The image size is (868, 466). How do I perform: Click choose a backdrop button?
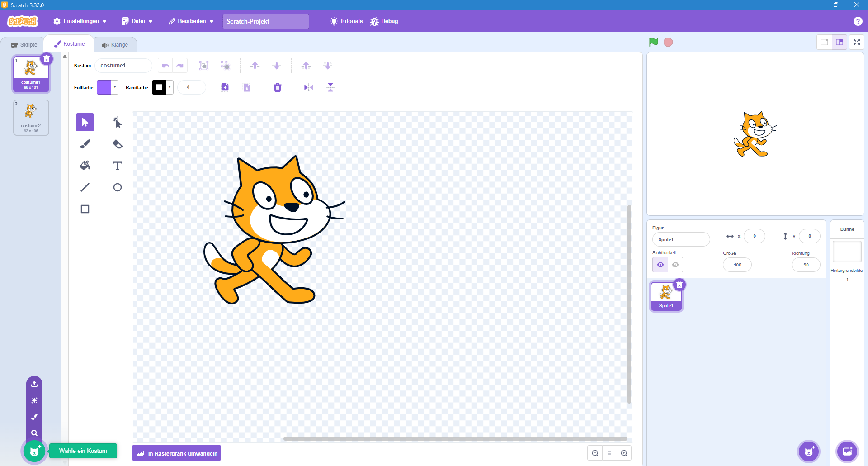(847, 451)
